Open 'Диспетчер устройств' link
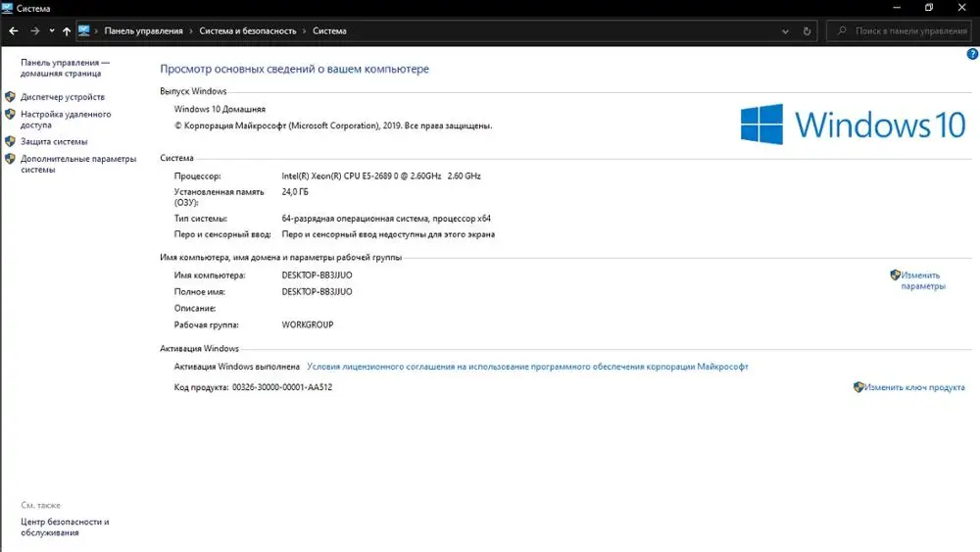The width and height of the screenshot is (980, 552). [x=63, y=97]
